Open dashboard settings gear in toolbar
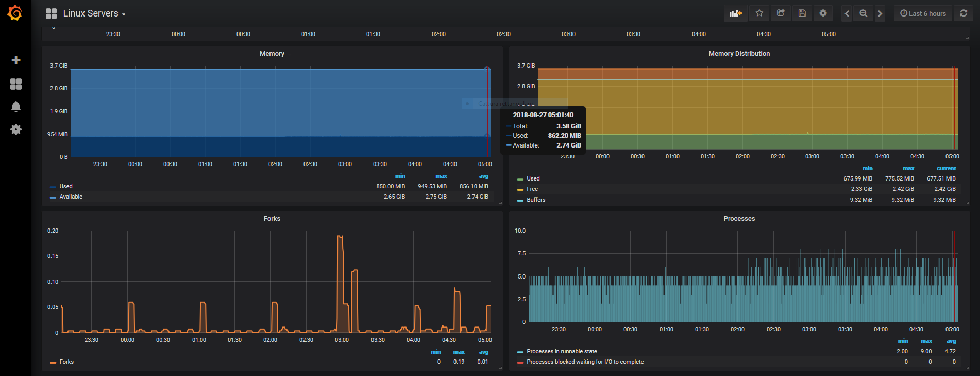 tap(823, 13)
